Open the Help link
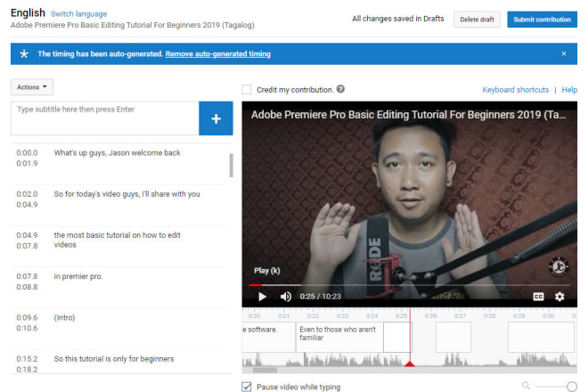The image size is (588, 392). pos(569,90)
